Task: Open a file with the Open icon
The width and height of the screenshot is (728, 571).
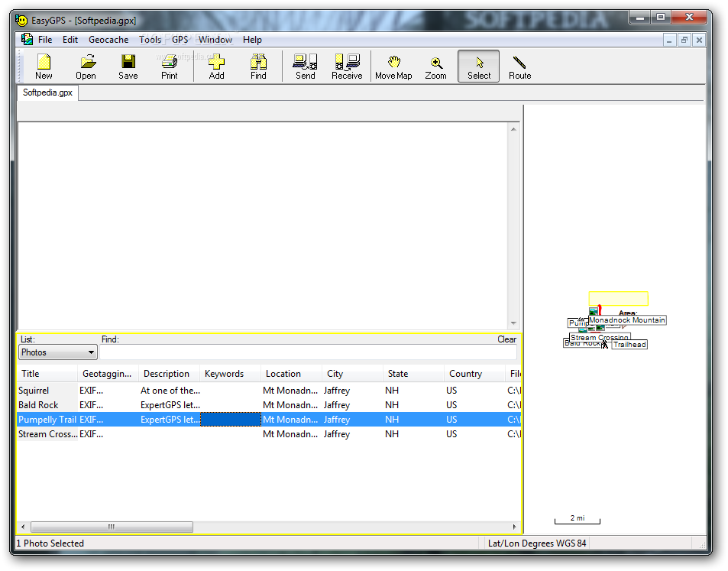Action: [x=86, y=67]
